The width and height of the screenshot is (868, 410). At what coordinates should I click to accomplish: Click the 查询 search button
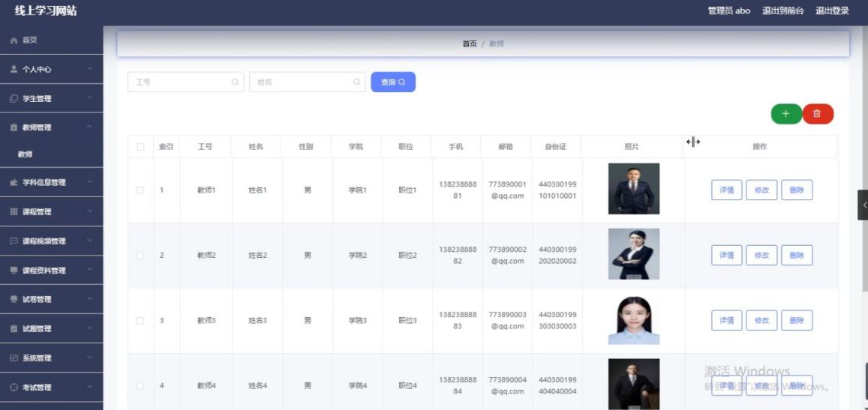click(393, 82)
